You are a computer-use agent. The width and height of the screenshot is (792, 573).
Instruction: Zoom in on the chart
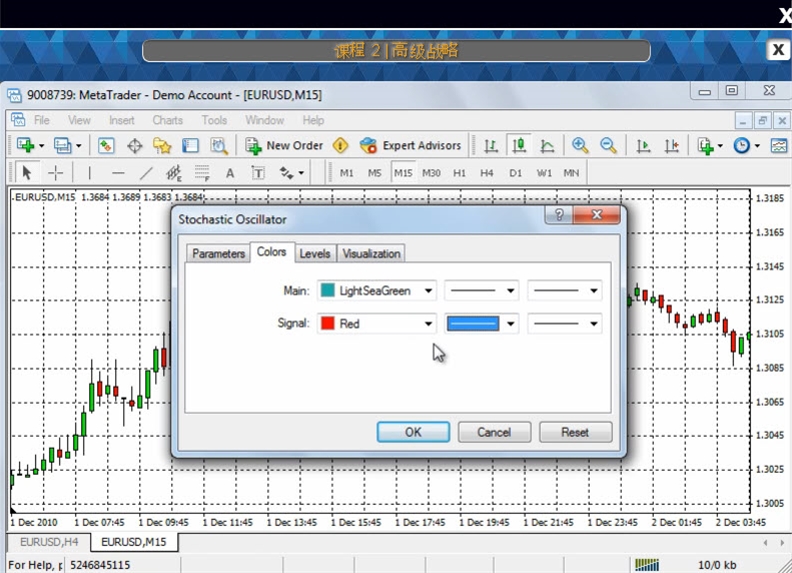(580, 146)
